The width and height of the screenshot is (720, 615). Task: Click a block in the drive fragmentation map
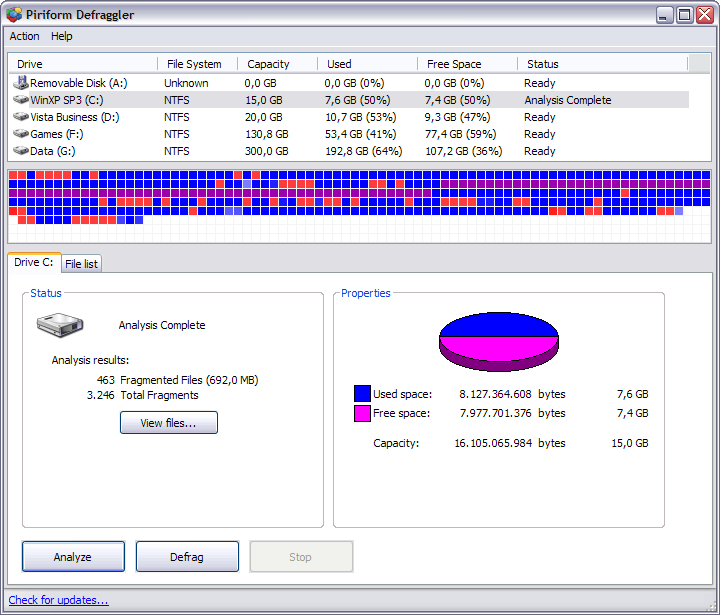pos(360,205)
